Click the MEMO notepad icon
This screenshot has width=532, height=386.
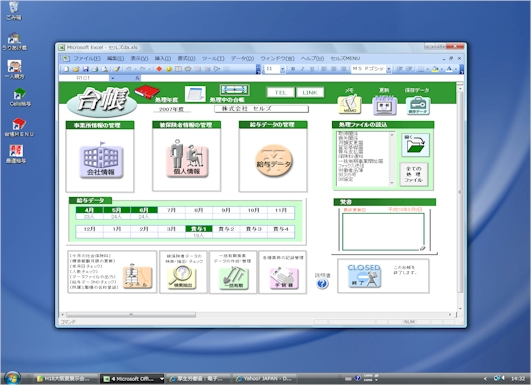(x=349, y=104)
